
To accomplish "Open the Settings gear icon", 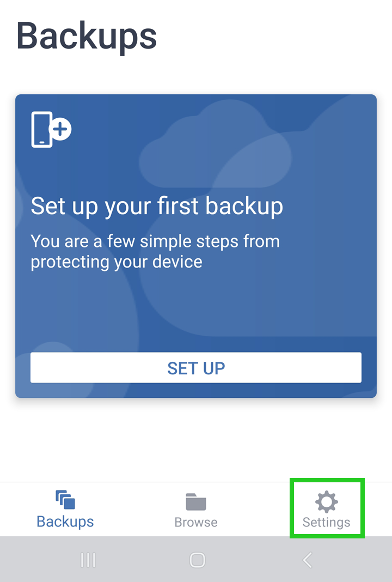I will [x=327, y=501].
